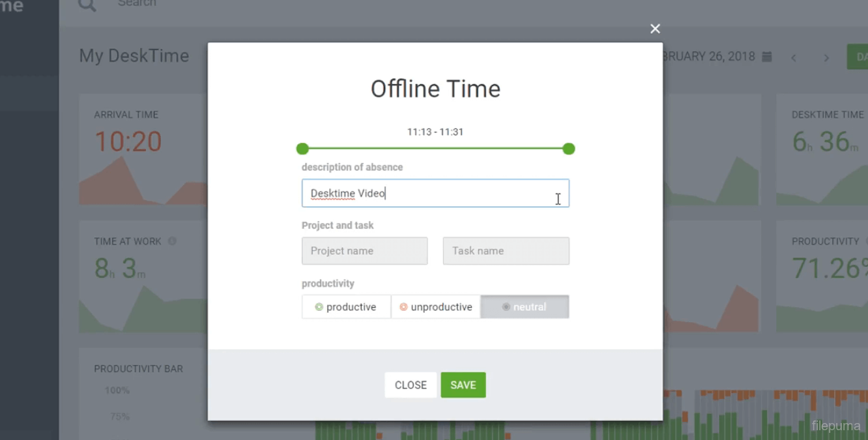Close the dialog using the X icon

click(655, 29)
